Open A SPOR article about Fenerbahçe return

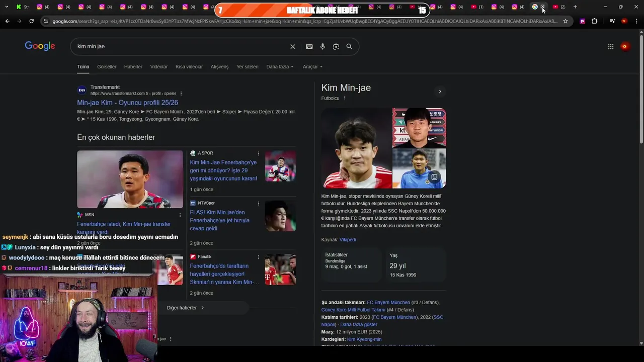[223, 170]
